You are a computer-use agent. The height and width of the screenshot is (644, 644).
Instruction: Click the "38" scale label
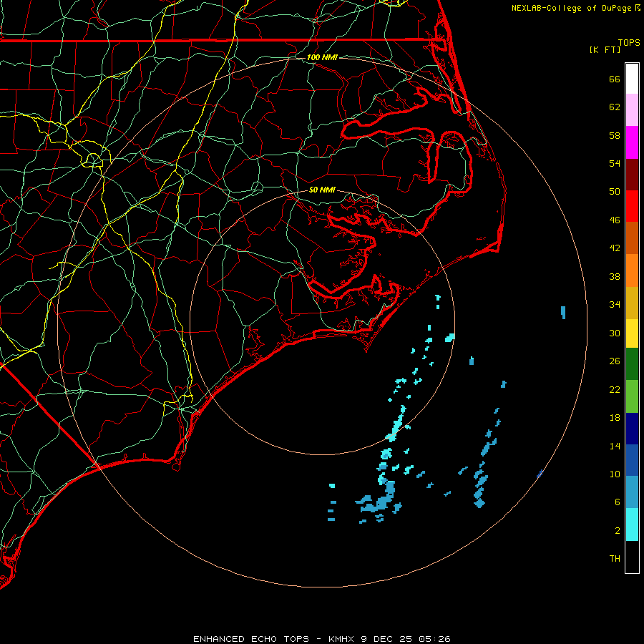coord(615,276)
